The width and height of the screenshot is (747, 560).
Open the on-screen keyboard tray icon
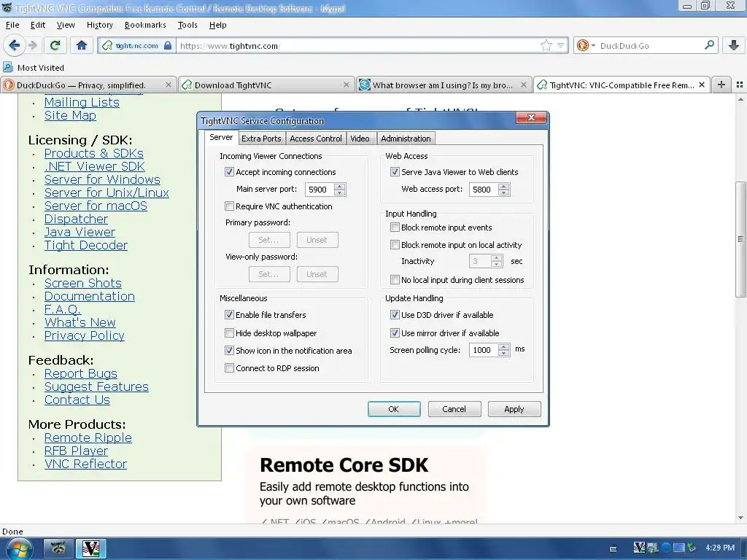(613, 548)
